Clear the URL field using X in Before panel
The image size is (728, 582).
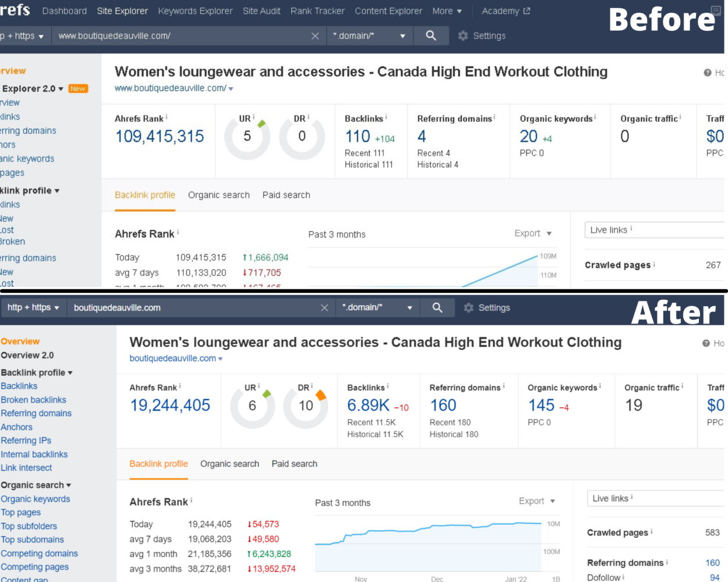[x=315, y=36]
